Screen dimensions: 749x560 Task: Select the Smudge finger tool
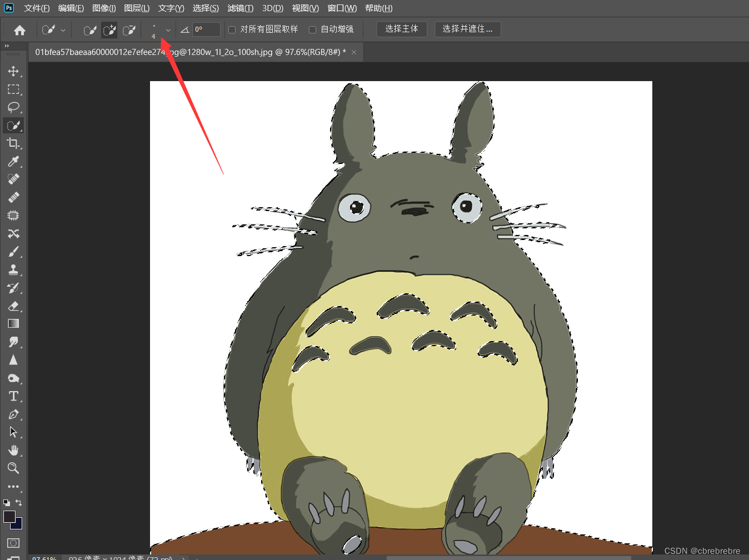click(x=13, y=342)
